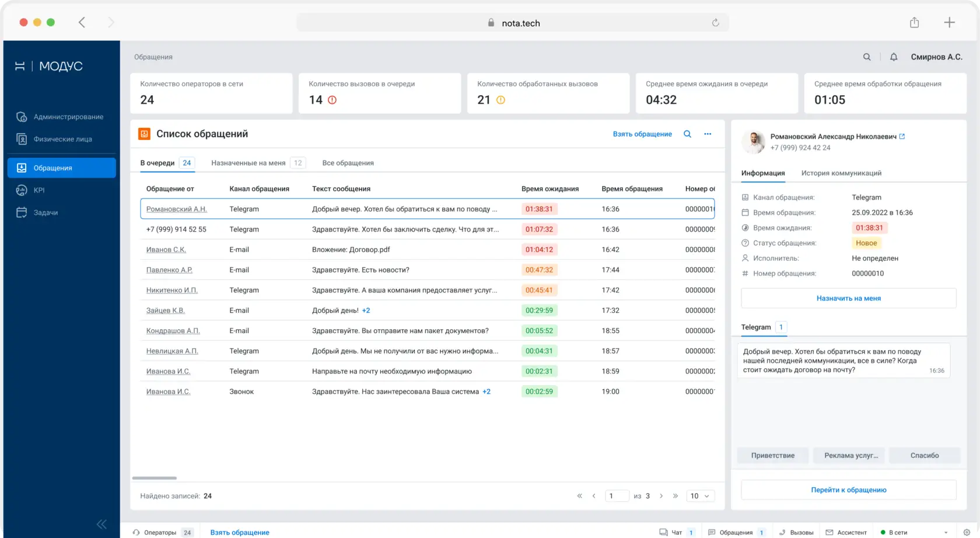Expand the page size dropdown showing 10

coord(700,496)
